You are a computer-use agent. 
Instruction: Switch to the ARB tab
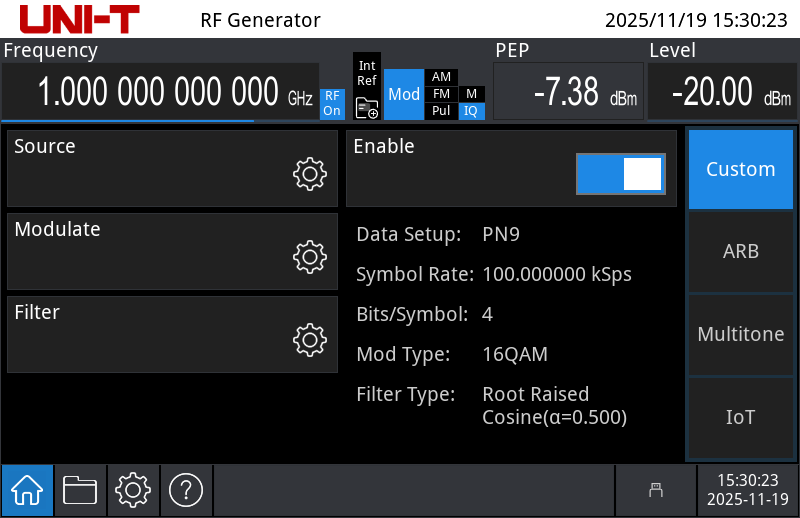coord(740,251)
